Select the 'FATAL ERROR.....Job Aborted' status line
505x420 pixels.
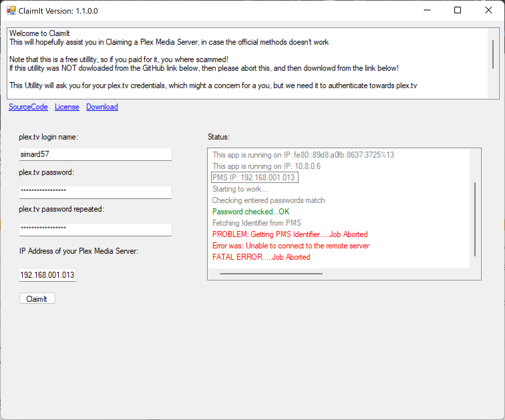[x=261, y=257]
